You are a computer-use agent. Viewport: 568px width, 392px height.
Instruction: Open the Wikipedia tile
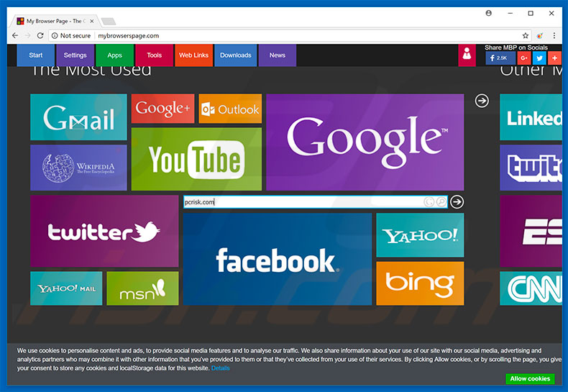pos(78,168)
